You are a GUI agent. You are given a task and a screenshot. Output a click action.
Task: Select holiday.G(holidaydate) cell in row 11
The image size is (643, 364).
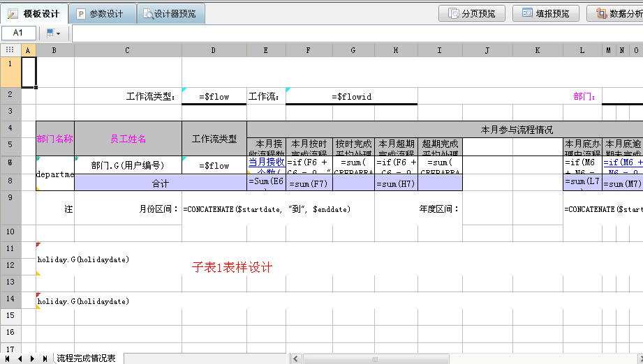pos(83,259)
